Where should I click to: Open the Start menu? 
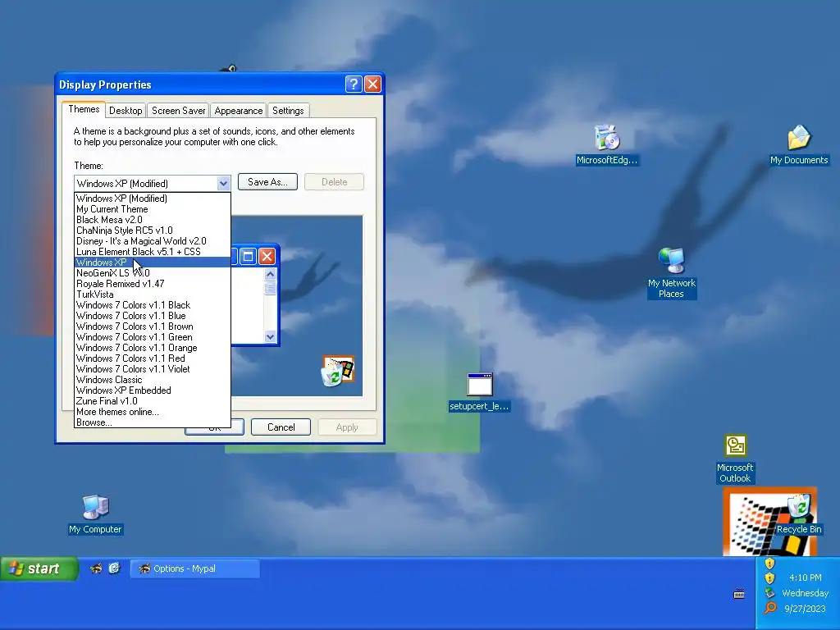pyautogui.click(x=39, y=568)
